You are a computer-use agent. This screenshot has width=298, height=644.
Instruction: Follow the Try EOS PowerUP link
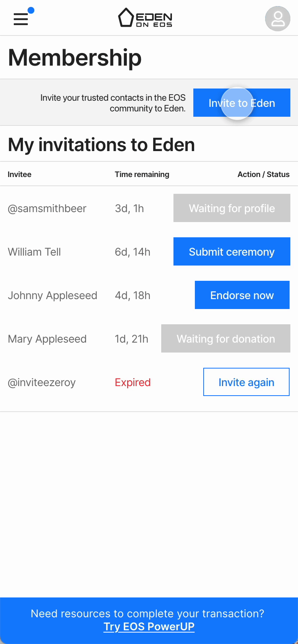(x=149, y=626)
